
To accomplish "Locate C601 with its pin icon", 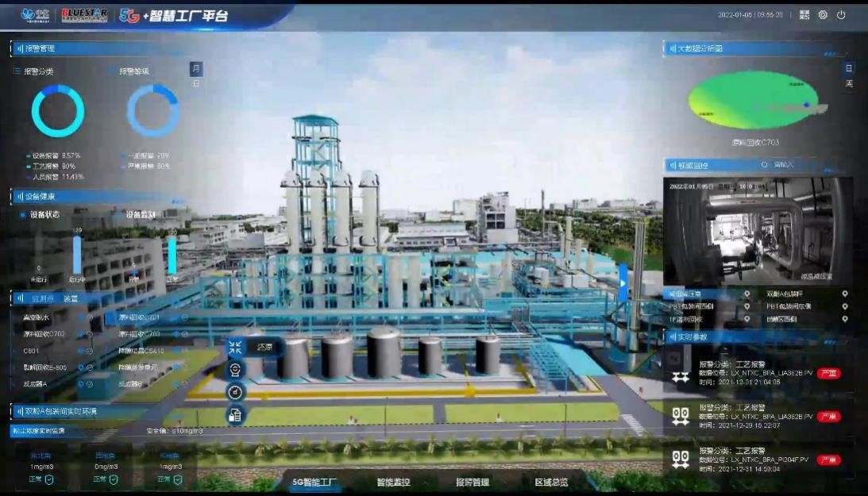I will pyautogui.click(x=81, y=351).
